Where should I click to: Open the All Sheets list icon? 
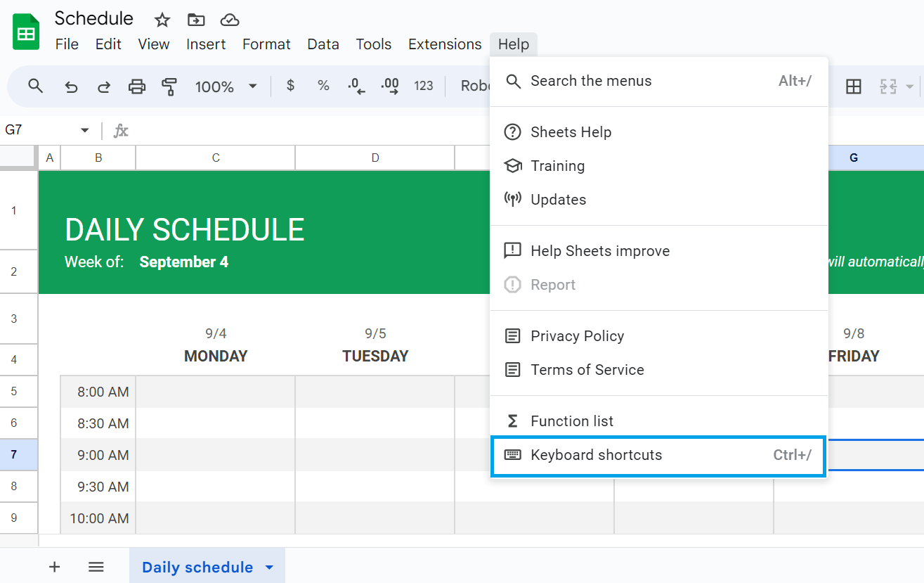(96, 567)
